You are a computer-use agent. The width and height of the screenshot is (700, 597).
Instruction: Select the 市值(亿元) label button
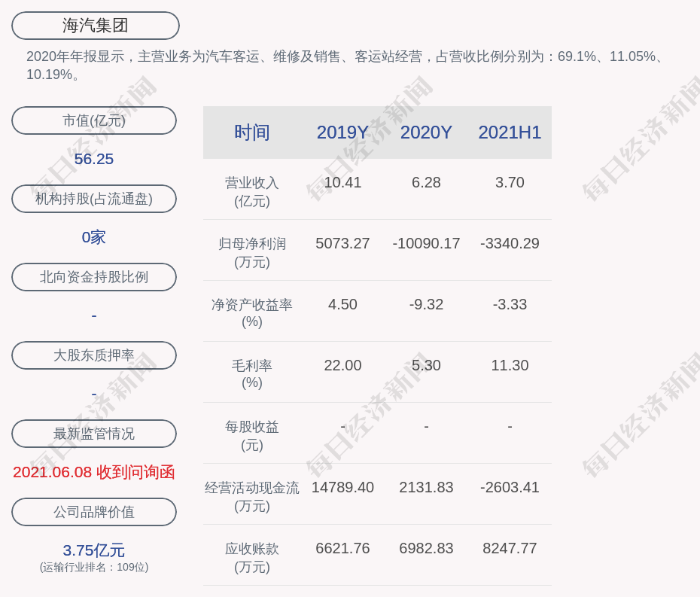[x=94, y=120]
